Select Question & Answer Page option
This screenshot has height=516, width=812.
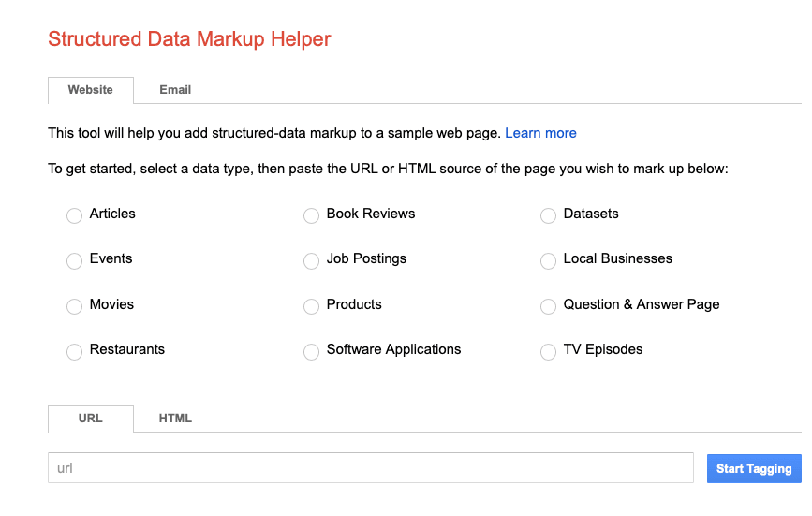[x=549, y=307]
